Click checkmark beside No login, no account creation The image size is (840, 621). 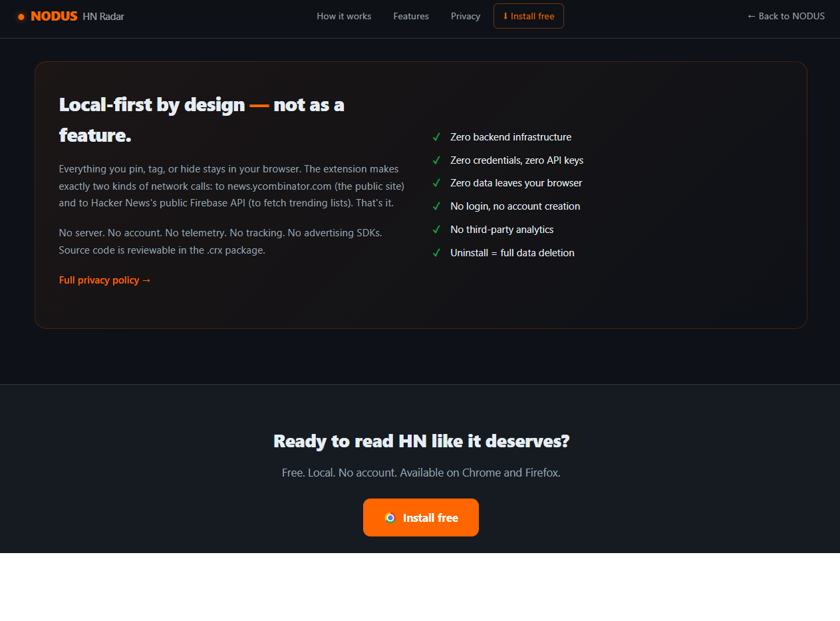pos(436,206)
